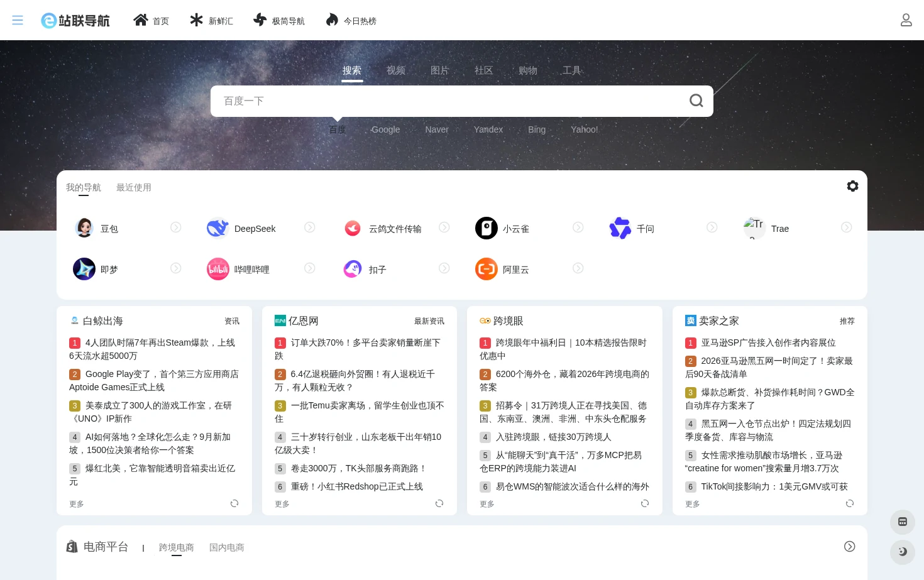Select Google as search engine

click(385, 129)
